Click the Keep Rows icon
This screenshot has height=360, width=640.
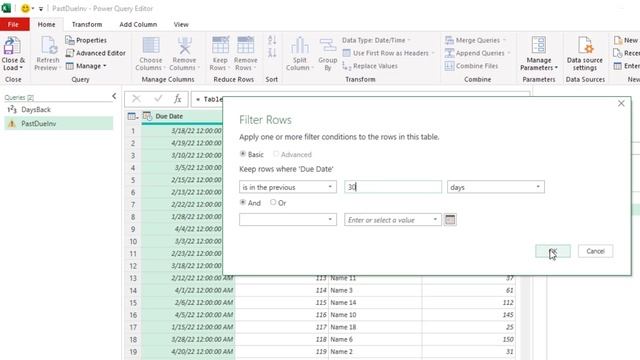(220, 45)
